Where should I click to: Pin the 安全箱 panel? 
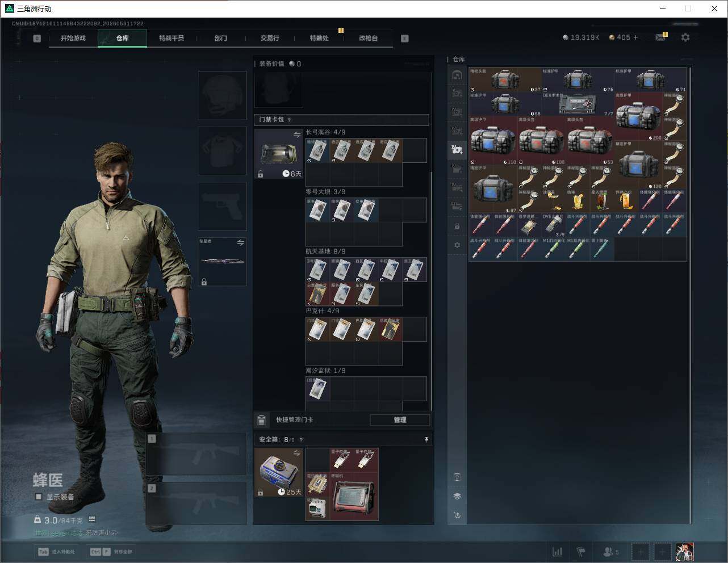pyautogui.click(x=426, y=440)
